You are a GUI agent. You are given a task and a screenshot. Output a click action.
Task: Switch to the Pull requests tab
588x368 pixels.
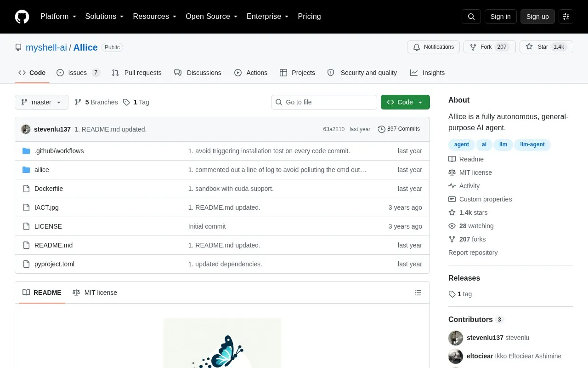click(x=136, y=73)
